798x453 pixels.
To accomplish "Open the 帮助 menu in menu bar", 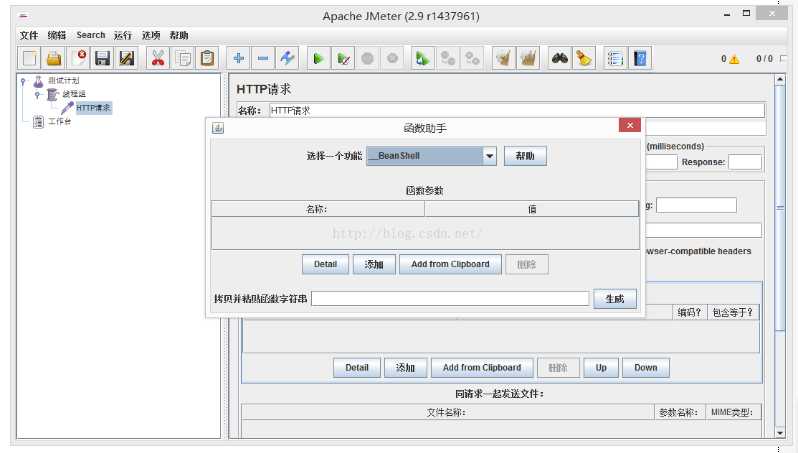I will (x=179, y=35).
